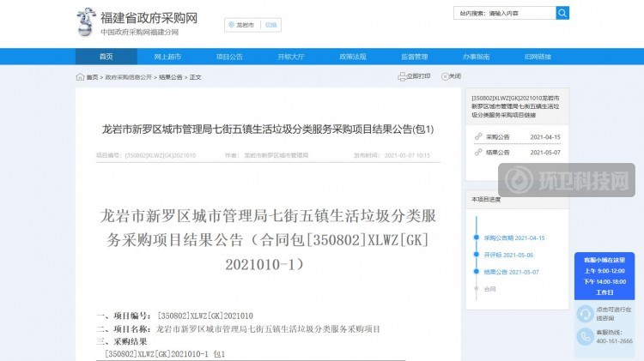Open the 网上超市 navigation tab
This screenshot has width=644, height=361.
tap(167, 57)
